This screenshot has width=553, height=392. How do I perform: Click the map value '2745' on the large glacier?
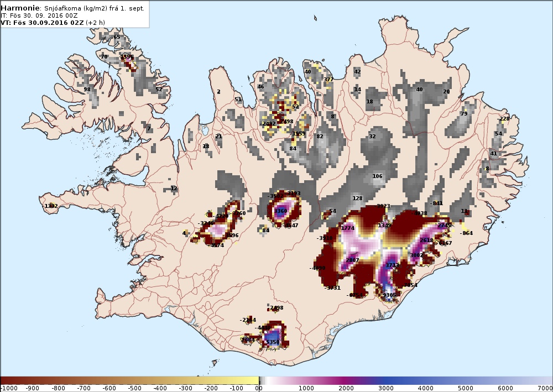pos(444,226)
